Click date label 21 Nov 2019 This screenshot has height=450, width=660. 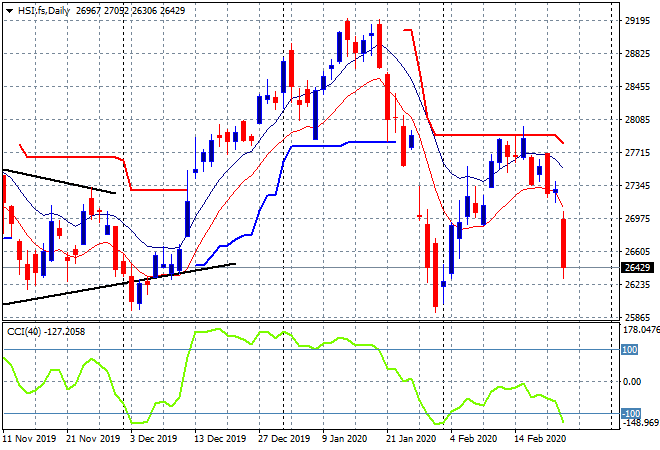pyautogui.click(x=93, y=439)
